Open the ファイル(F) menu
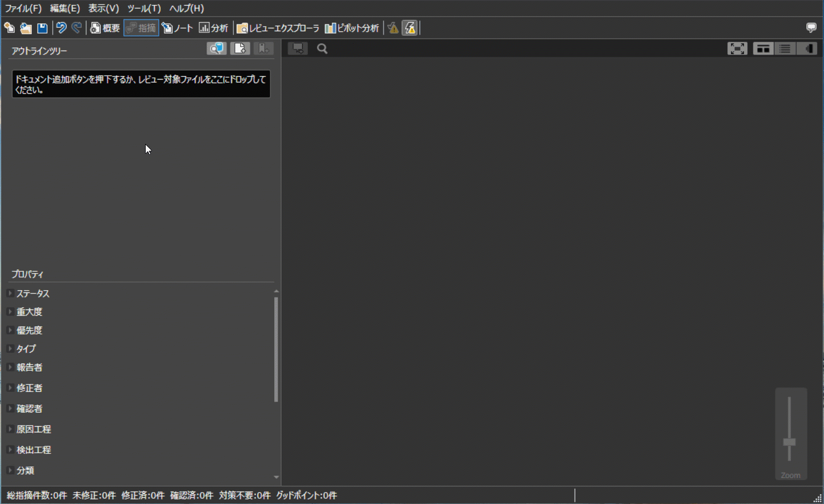Screen dimensions: 824x504 point(23,9)
